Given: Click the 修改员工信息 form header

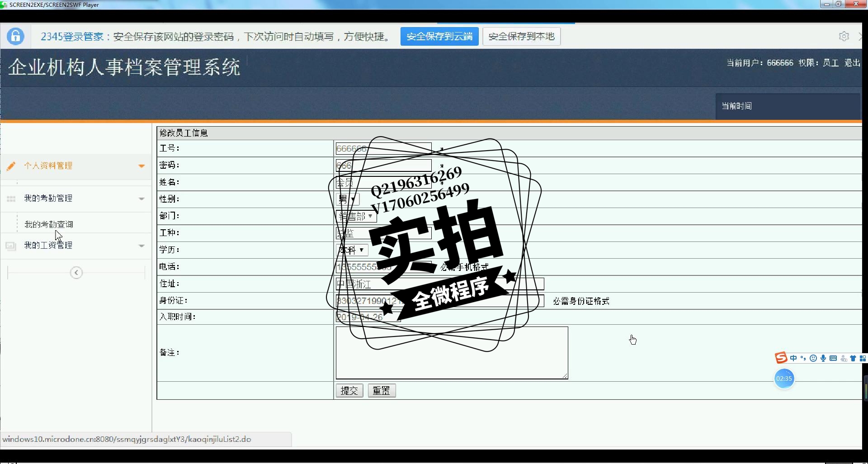Looking at the screenshot, I should coord(184,133).
